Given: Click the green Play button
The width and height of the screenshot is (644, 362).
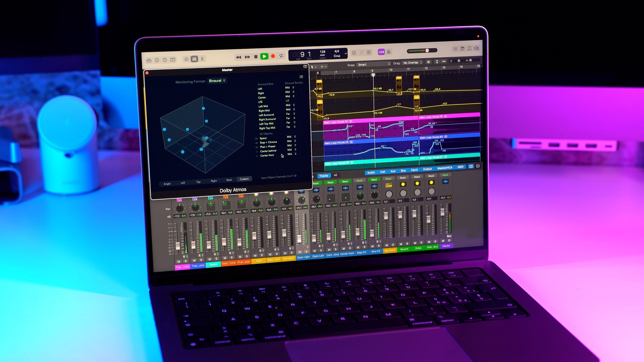Looking at the screenshot, I should [x=264, y=56].
